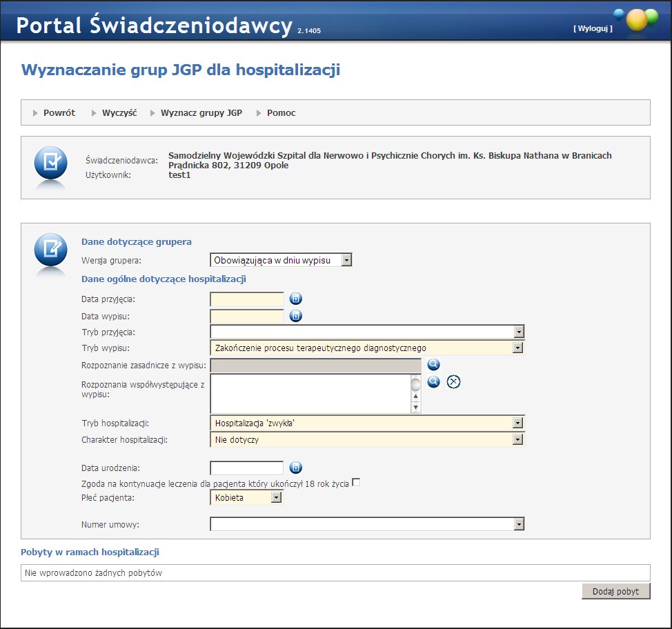Open calendar picker for Data wypisu
The width and height of the screenshot is (672, 629).
295,316
